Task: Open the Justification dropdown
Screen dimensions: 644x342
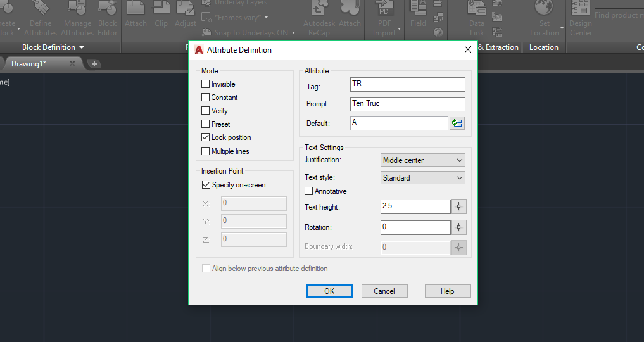Action: point(422,160)
